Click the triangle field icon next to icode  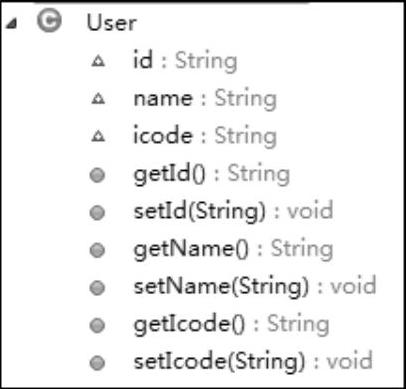tap(98, 136)
